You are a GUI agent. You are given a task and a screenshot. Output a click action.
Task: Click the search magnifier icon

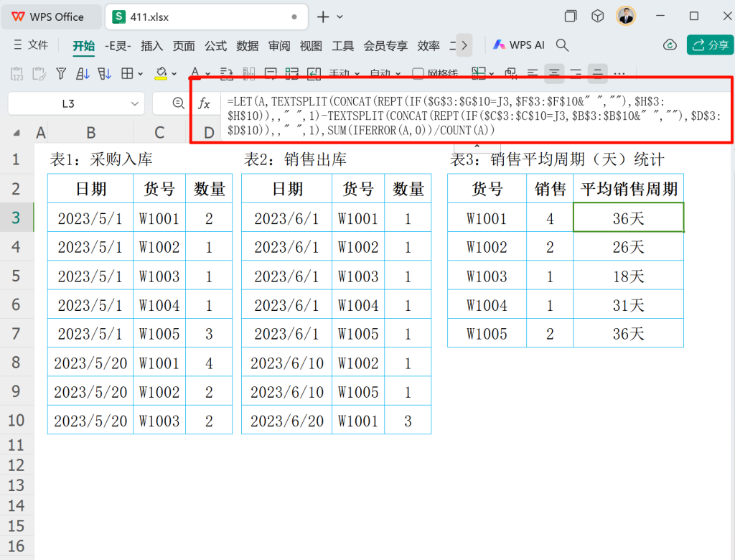pos(563,45)
